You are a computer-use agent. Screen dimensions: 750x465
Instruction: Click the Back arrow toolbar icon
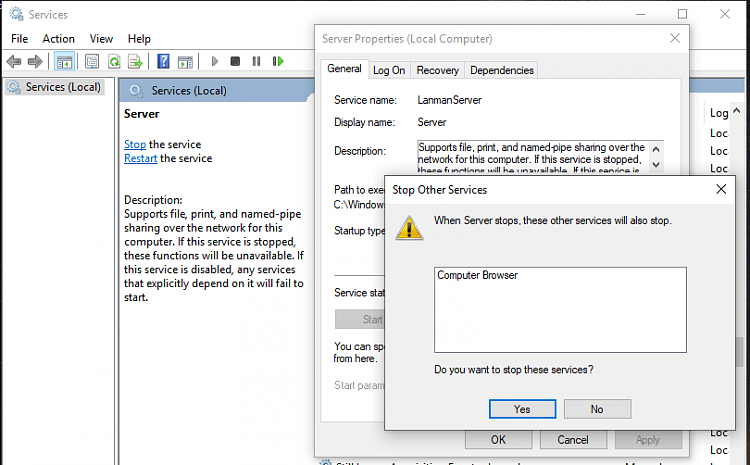[x=14, y=61]
